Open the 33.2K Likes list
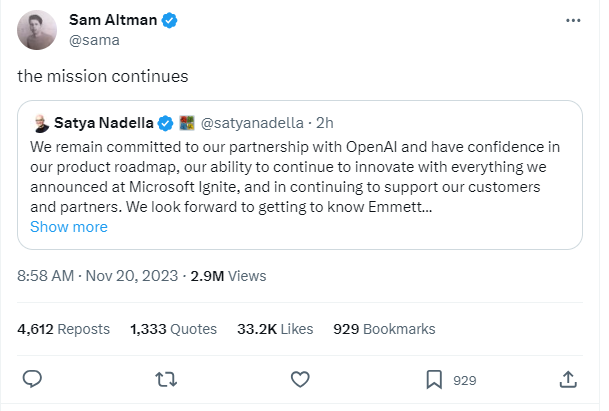Viewport: 609px width, 411px height. pyautogui.click(x=274, y=328)
